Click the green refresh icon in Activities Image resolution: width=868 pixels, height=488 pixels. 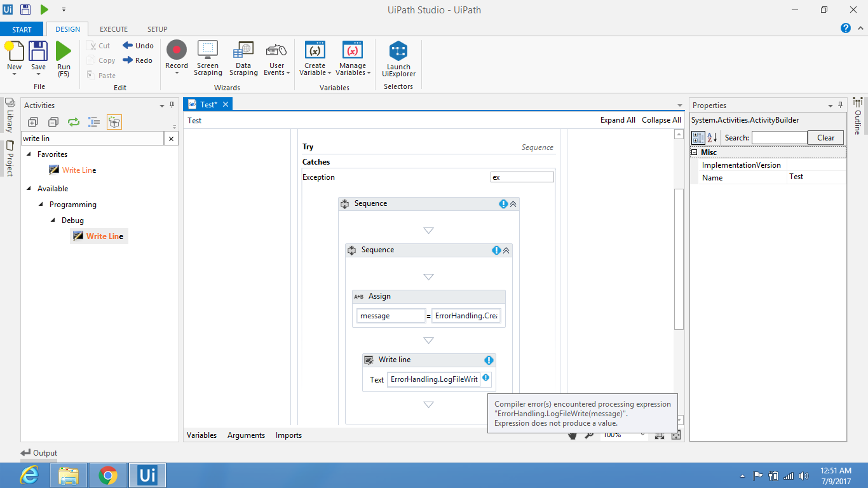coord(74,122)
